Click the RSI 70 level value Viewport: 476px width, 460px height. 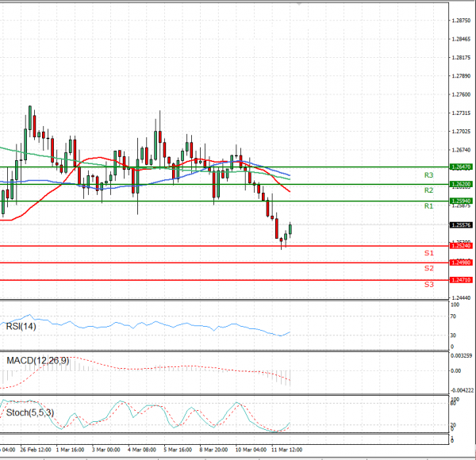coord(453,316)
